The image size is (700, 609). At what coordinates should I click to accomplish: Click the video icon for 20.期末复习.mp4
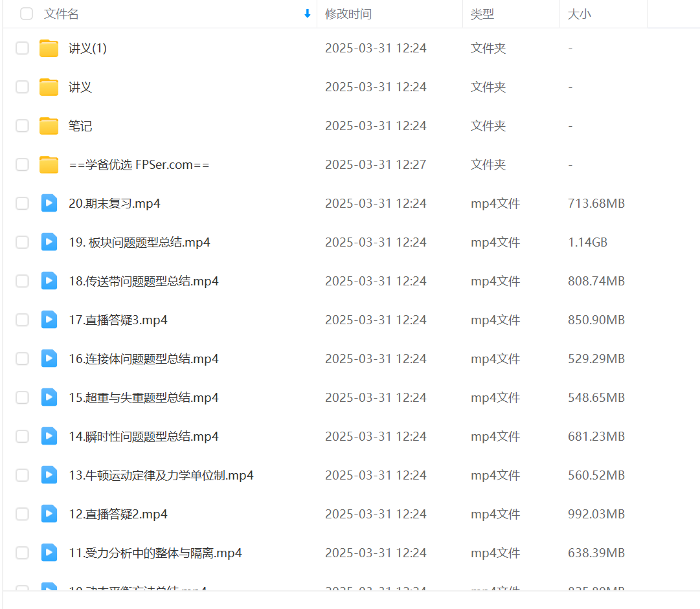49,203
